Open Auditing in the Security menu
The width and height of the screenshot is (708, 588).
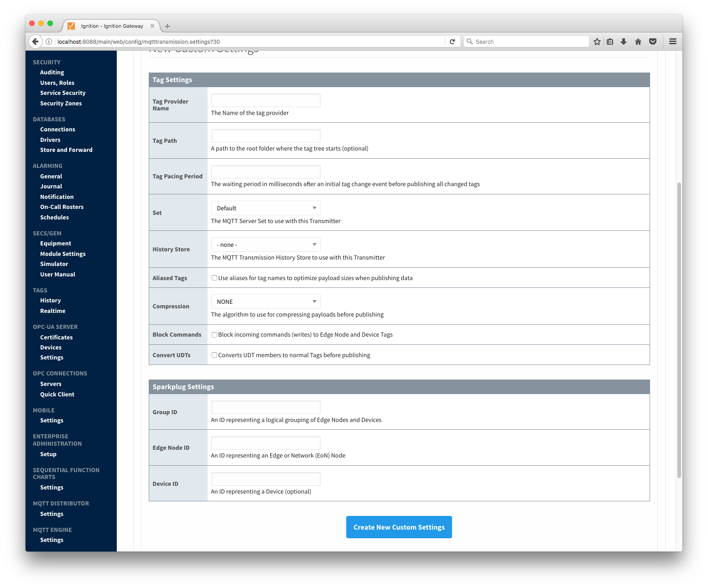click(x=52, y=73)
